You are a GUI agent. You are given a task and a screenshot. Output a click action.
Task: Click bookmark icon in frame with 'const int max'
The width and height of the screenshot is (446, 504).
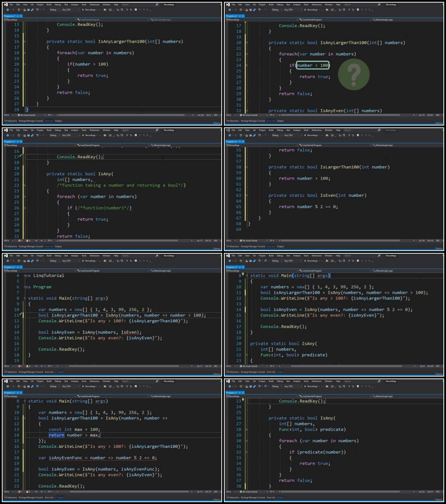[135, 387]
